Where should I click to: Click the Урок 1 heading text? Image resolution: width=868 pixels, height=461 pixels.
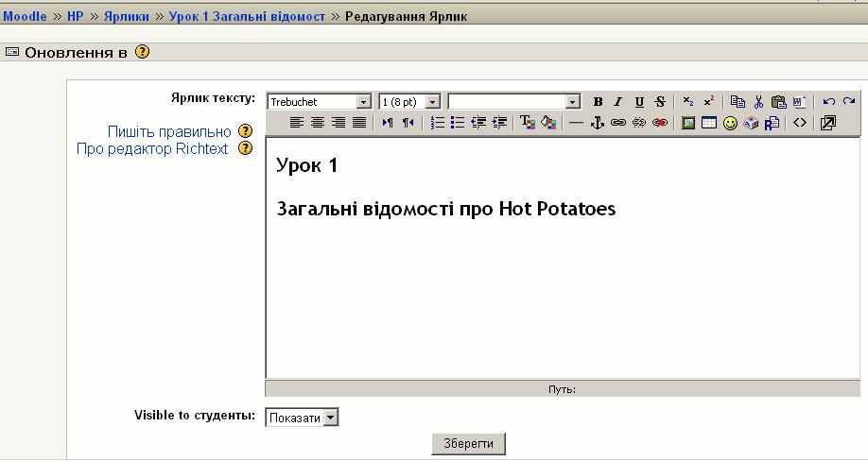(x=306, y=164)
